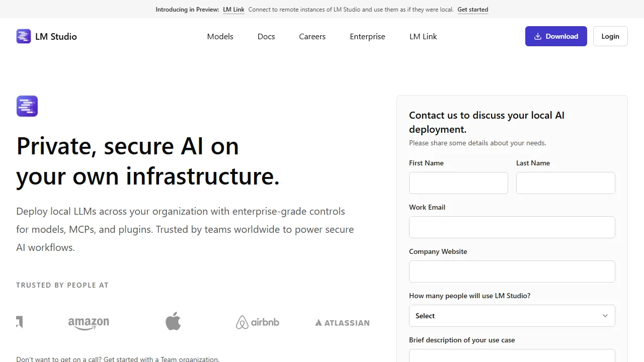Click the LM Studio logo icon in header
Viewport: 644px width, 362px height.
click(24, 36)
